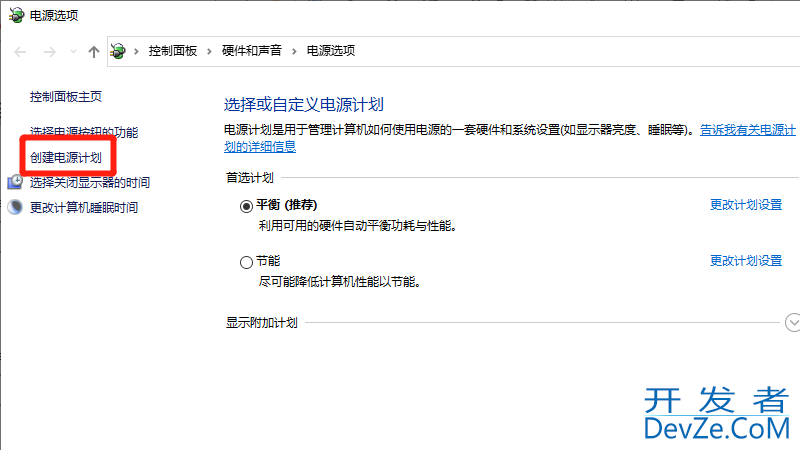Go forward with the right arrow
This screenshot has width=800, height=450.
coord(49,52)
